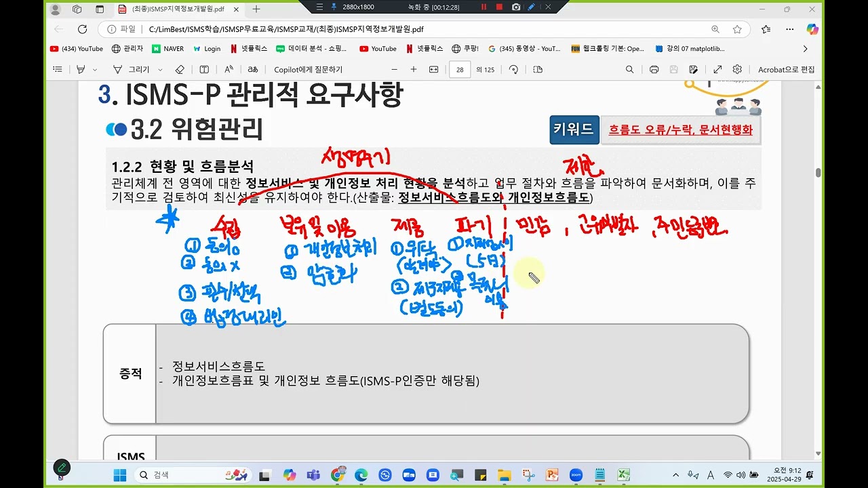Click the page number field showing 28
This screenshot has width=868, height=488.
[460, 69]
